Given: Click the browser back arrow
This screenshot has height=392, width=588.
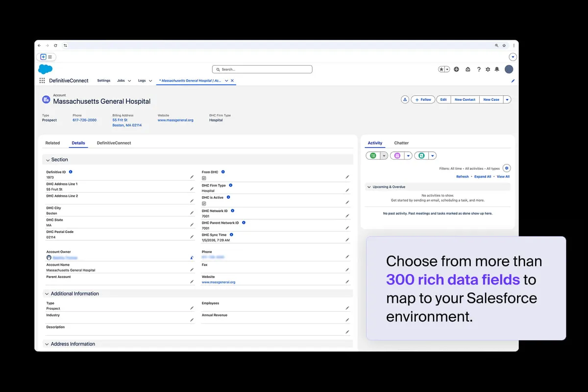Looking at the screenshot, I should click(x=39, y=46).
